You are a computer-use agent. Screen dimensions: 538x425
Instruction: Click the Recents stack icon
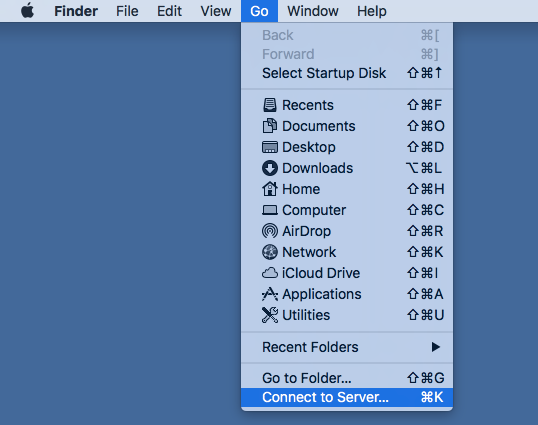270,105
